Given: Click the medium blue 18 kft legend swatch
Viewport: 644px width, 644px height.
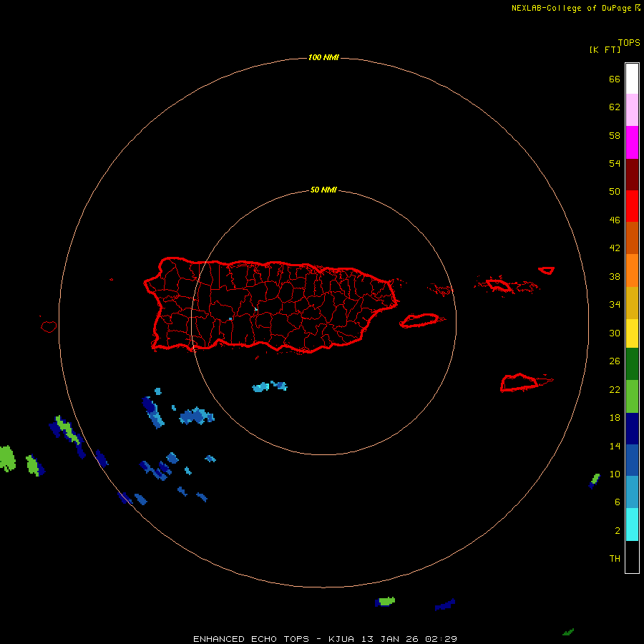Looking at the screenshot, I should pos(632,460).
